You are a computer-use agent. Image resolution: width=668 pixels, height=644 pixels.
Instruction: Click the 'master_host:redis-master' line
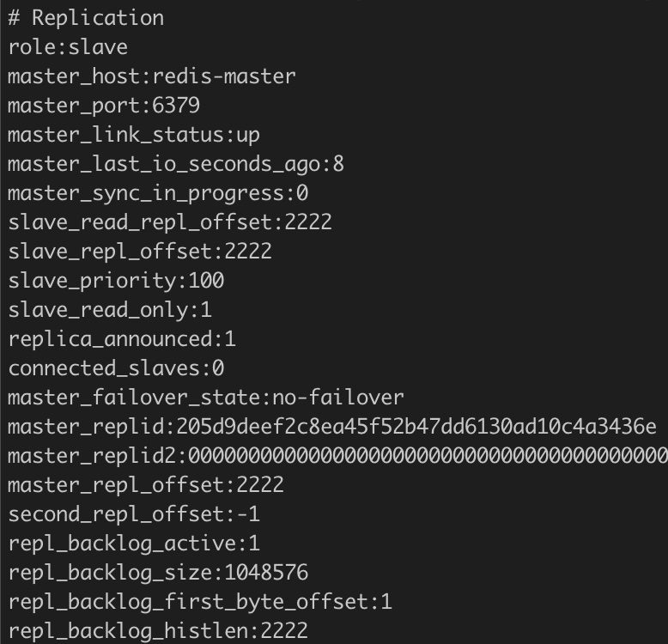[x=152, y=76]
